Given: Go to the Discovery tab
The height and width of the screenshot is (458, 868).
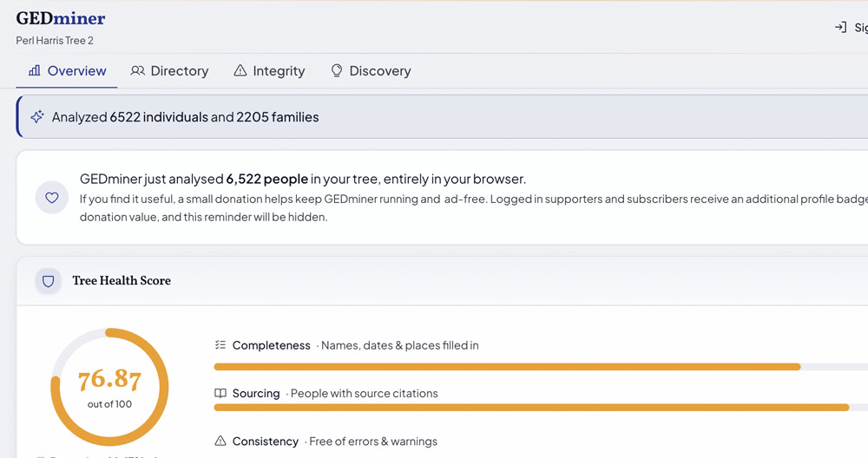Looking at the screenshot, I should [371, 71].
